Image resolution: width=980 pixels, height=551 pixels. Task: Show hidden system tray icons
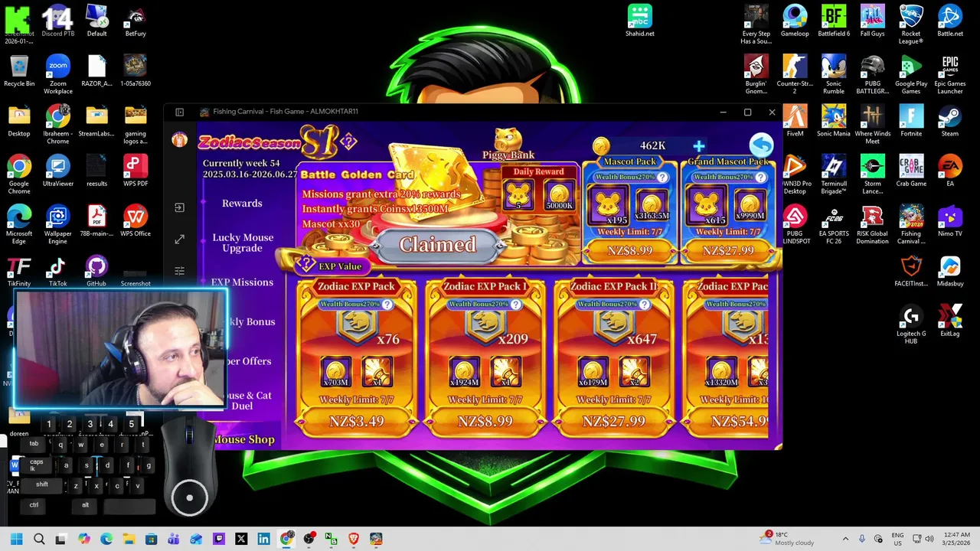pos(845,539)
